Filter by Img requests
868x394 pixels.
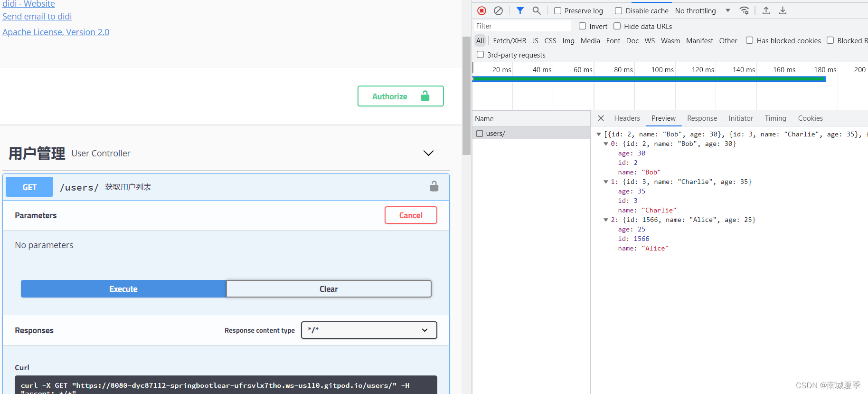coord(568,41)
